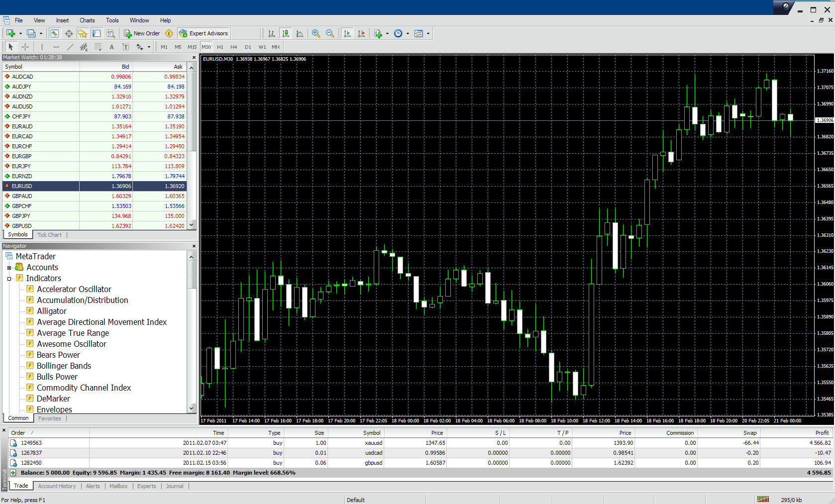Toggle Auto Scroll chart icon

347,33
